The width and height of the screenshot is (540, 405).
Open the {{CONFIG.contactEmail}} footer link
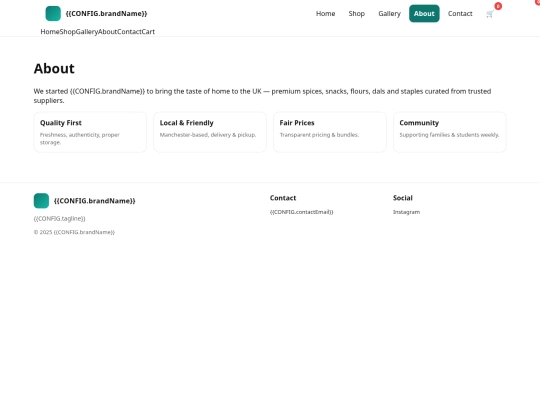coord(302,212)
